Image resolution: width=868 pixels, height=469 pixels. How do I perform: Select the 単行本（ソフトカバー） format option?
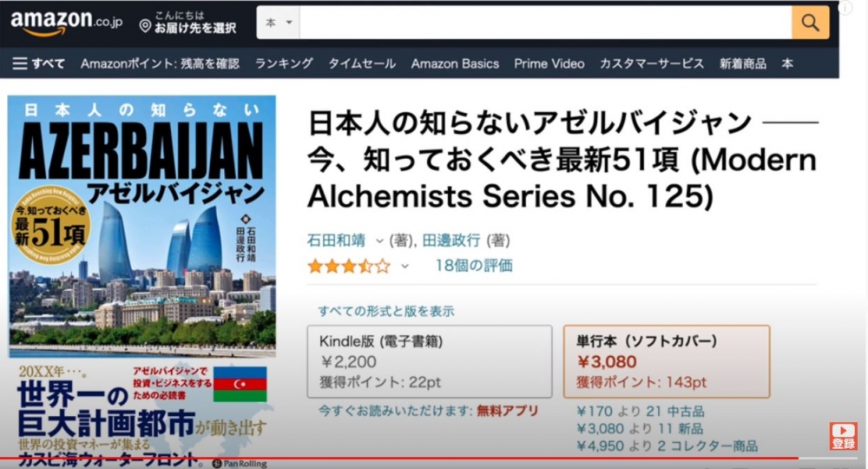(667, 361)
